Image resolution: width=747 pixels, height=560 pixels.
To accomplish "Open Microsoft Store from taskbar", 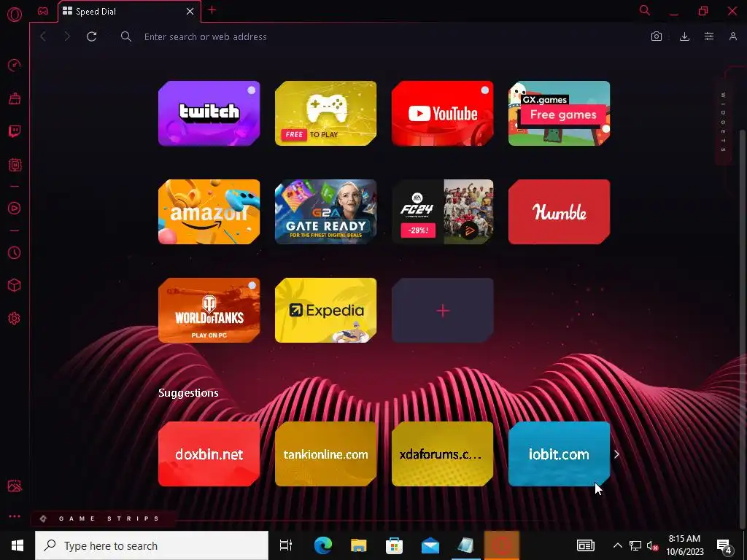I will pyautogui.click(x=394, y=545).
